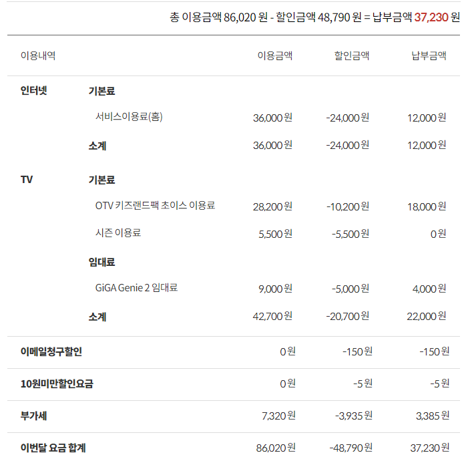The image size is (476, 459).
Task: Click the 할인금액 column header
Action: (352, 56)
